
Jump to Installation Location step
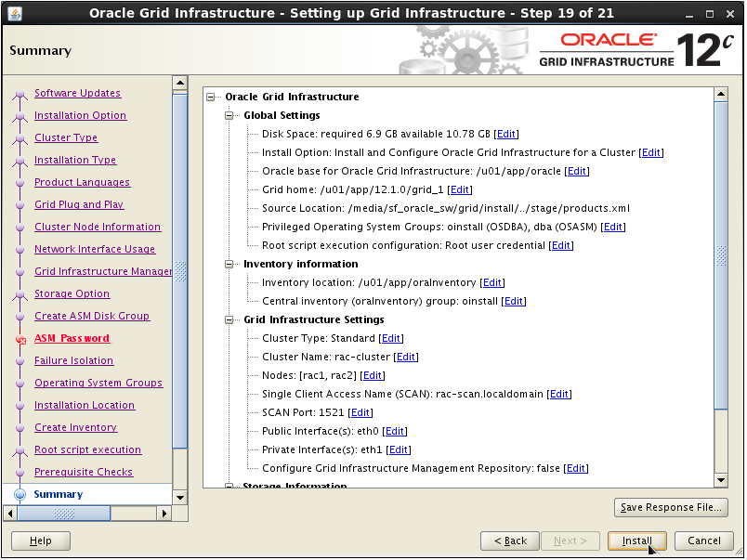coord(85,405)
